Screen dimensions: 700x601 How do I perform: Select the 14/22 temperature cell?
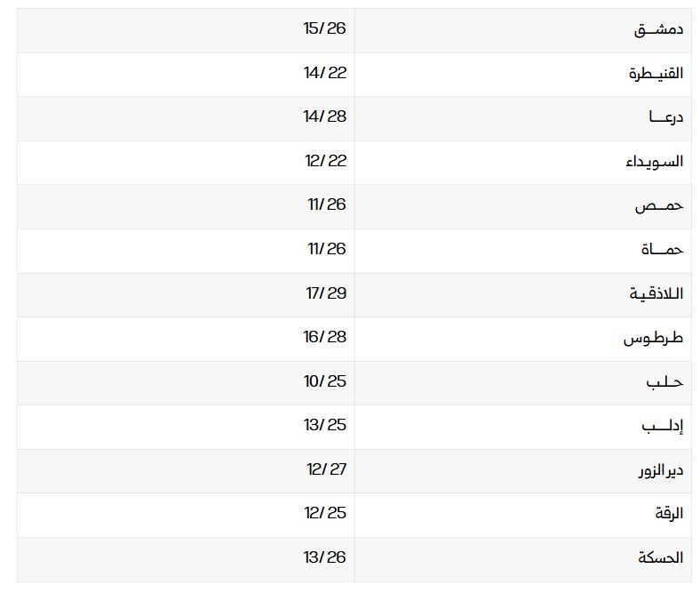[324, 73]
